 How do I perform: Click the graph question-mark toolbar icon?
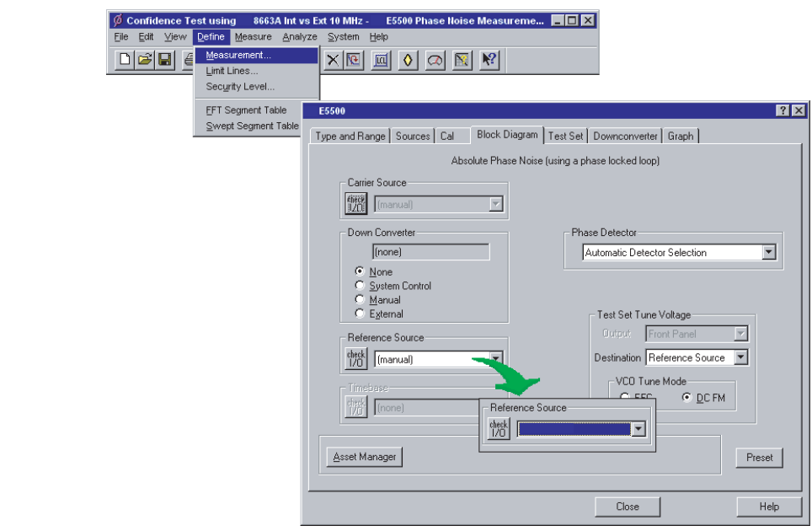point(462,60)
